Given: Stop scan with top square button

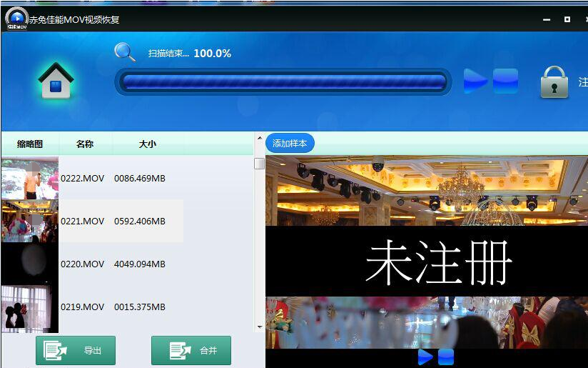Looking at the screenshot, I should point(505,81).
